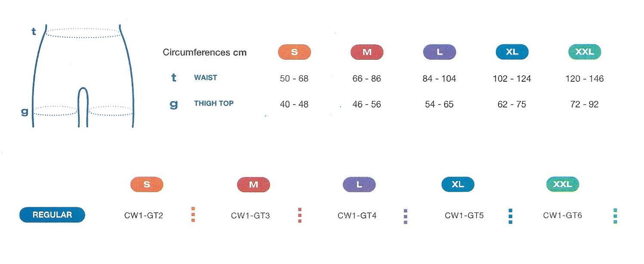Click the 84 - 104 waist value
This screenshot has height=264, width=644.
click(x=440, y=79)
